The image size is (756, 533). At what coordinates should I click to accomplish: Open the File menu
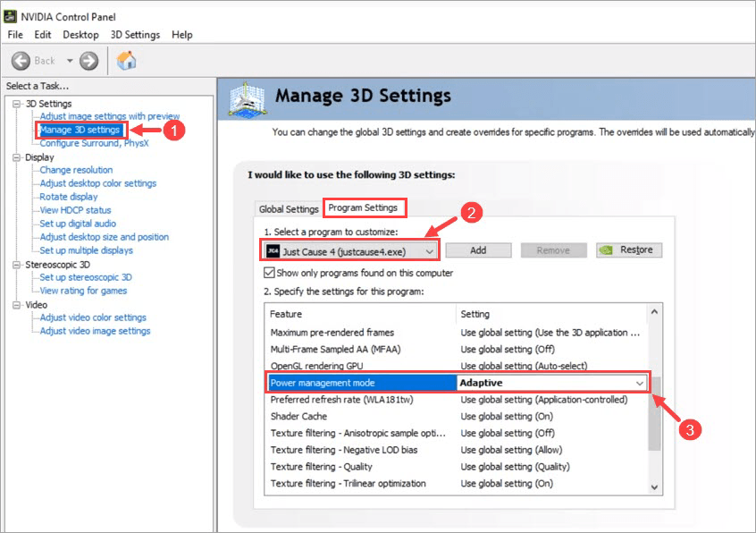pos(15,35)
